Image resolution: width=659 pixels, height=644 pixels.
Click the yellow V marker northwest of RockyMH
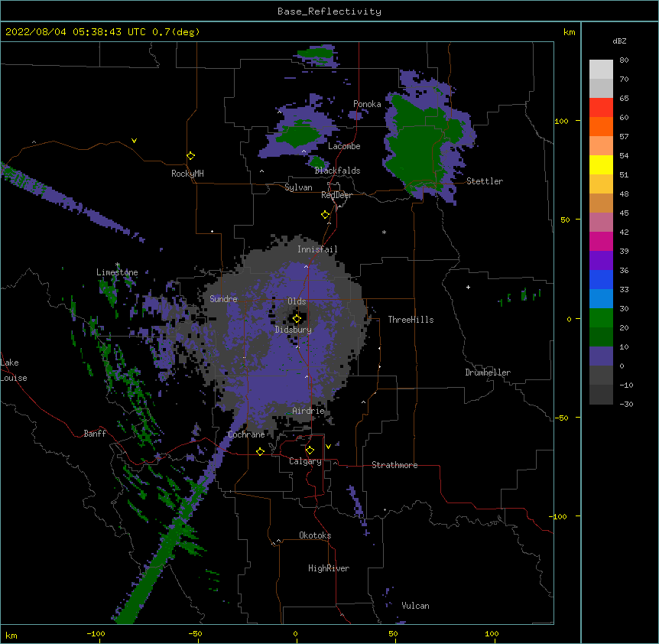tap(134, 141)
